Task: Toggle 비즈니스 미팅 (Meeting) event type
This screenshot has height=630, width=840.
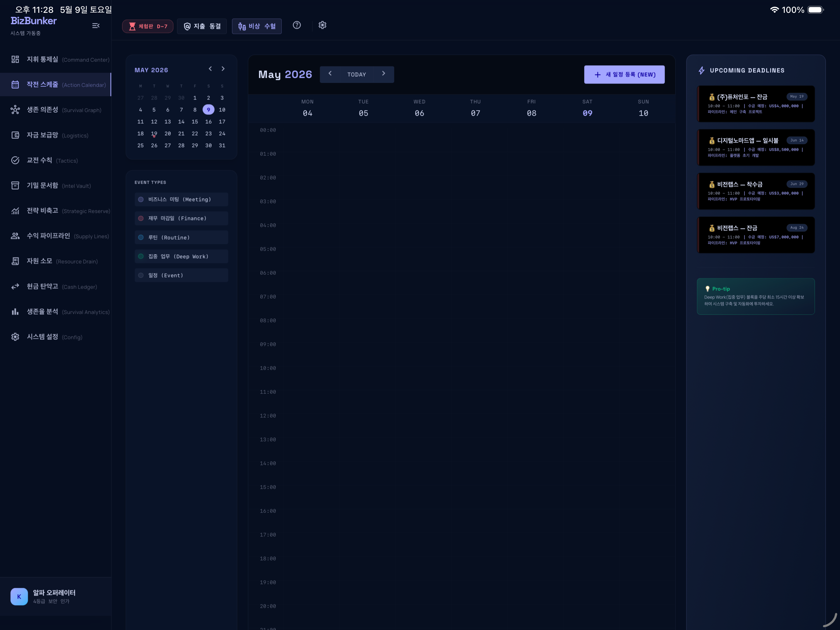Action: coord(181,199)
